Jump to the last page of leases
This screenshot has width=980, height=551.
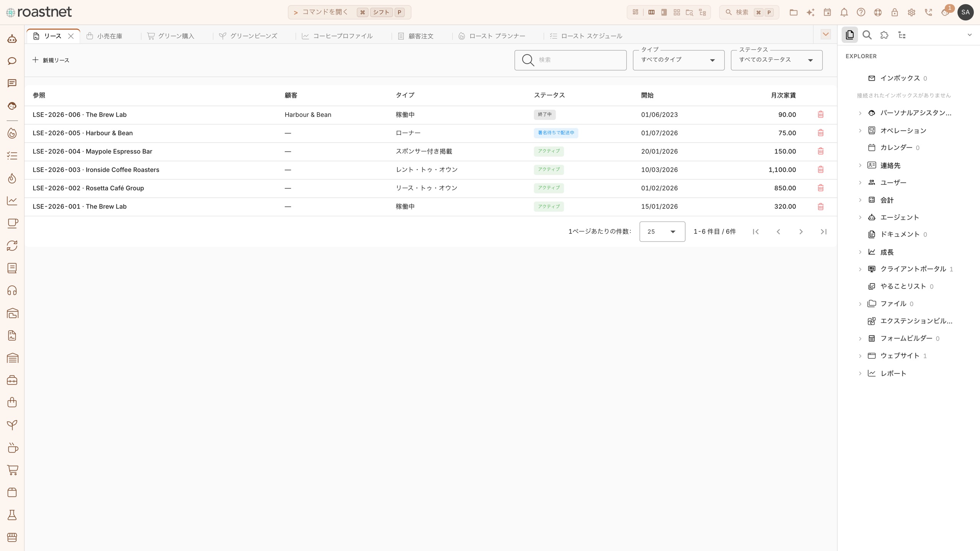coord(823,231)
